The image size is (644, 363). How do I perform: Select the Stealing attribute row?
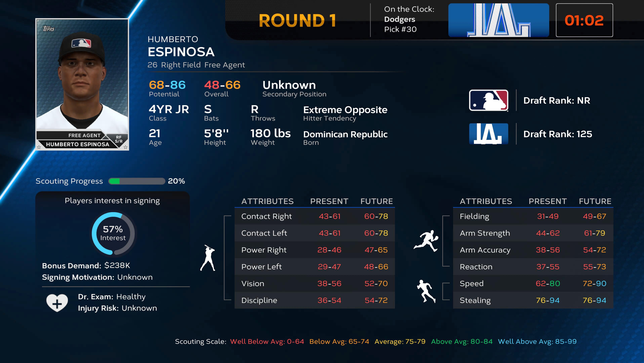click(533, 300)
